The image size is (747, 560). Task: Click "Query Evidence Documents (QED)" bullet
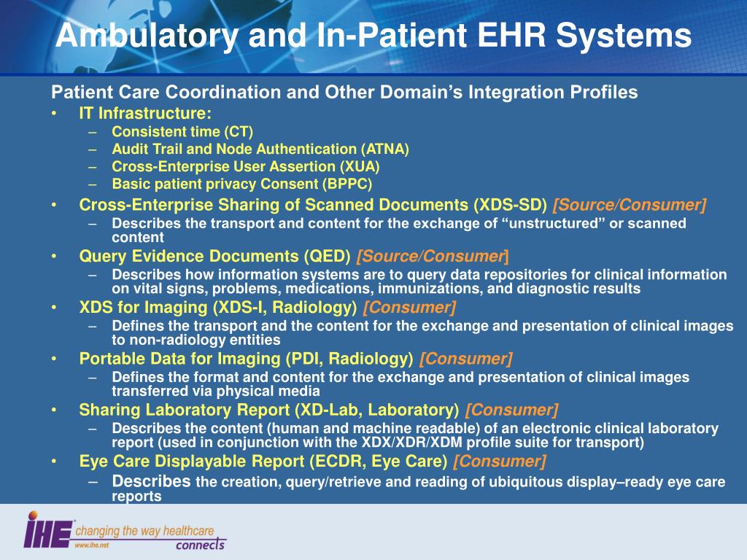(x=215, y=256)
